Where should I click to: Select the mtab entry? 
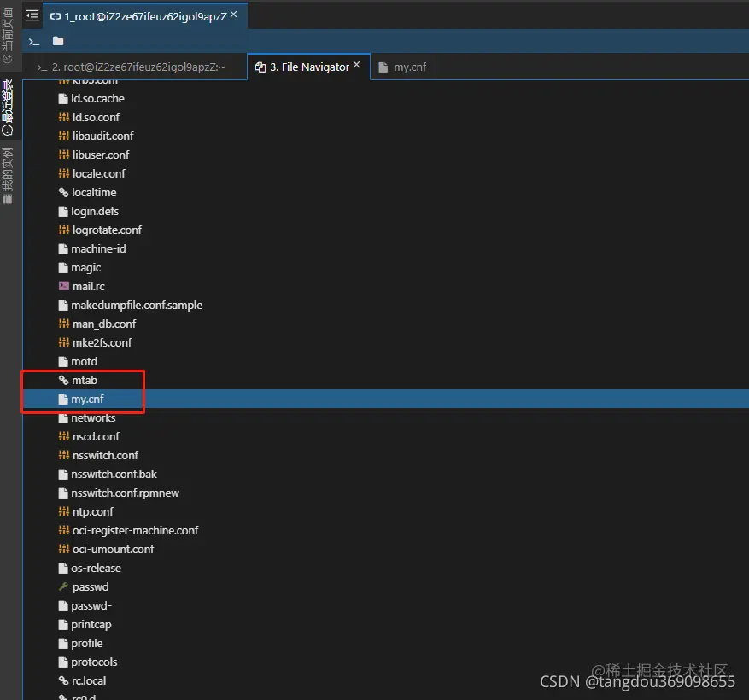84,380
